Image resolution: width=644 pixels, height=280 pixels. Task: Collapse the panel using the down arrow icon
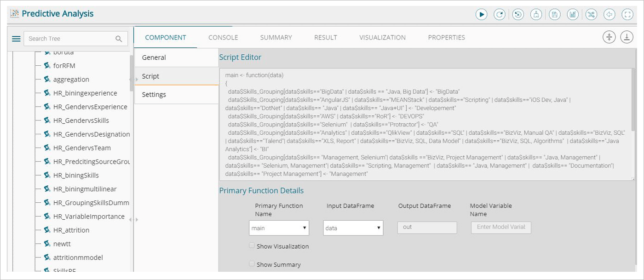(x=627, y=37)
